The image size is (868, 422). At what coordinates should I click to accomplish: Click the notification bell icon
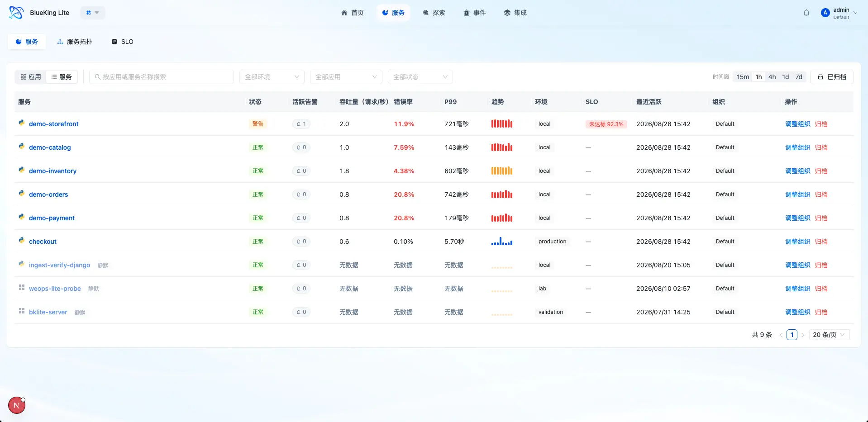pos(806,13)
